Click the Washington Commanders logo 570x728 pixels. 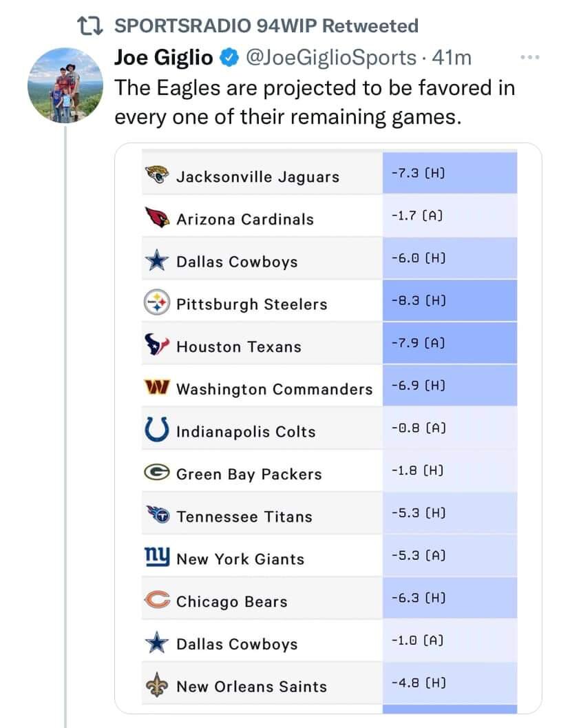point(157,388)
